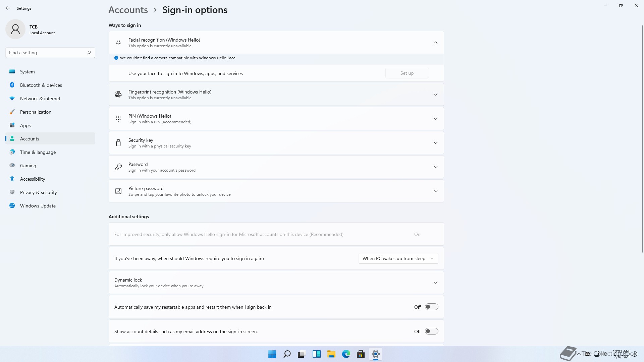Expand the Picture password section

tap(436, 191)
